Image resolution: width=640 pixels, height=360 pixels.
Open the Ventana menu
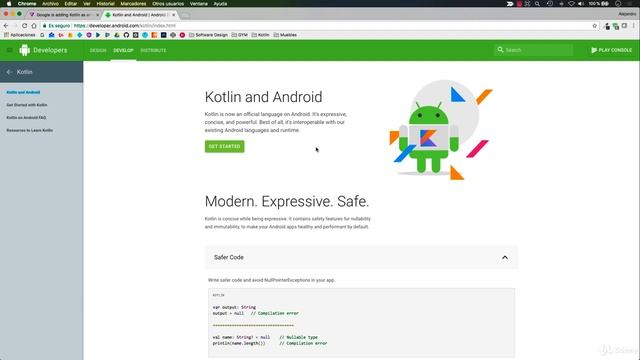199,4
